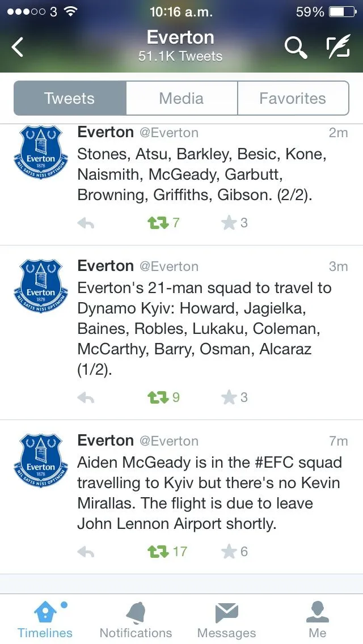This screenshot has width=363, height=644.
Task: Open Messages in bottom bar
Action: pyautogui.click(x=226, y=620)
